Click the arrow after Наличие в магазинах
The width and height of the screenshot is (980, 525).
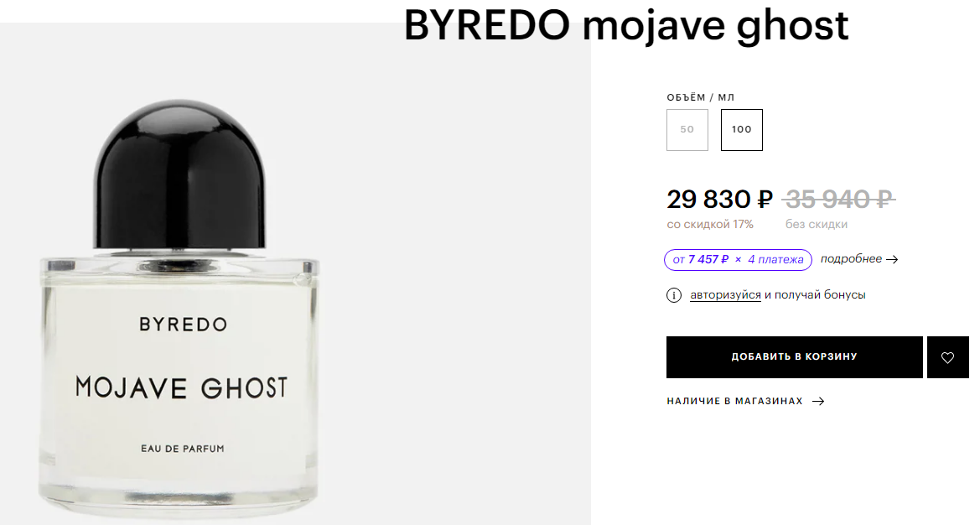coord(818,401)
